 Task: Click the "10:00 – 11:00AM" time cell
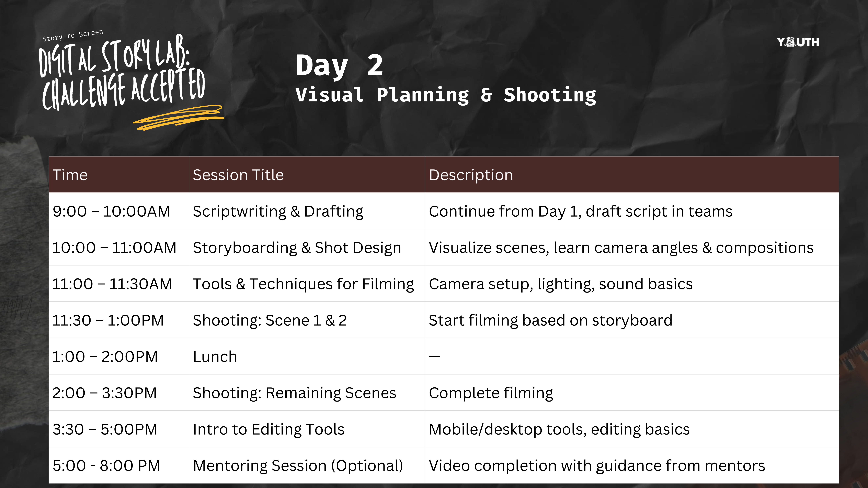point(114,248)
